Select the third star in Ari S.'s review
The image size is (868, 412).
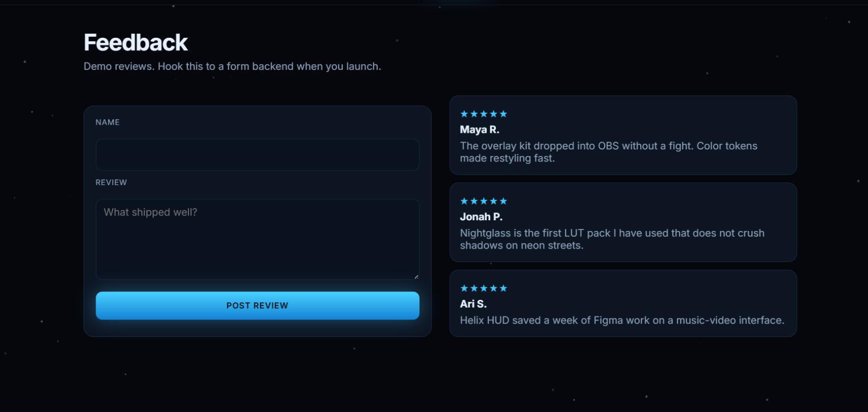[x=484, y=288]
